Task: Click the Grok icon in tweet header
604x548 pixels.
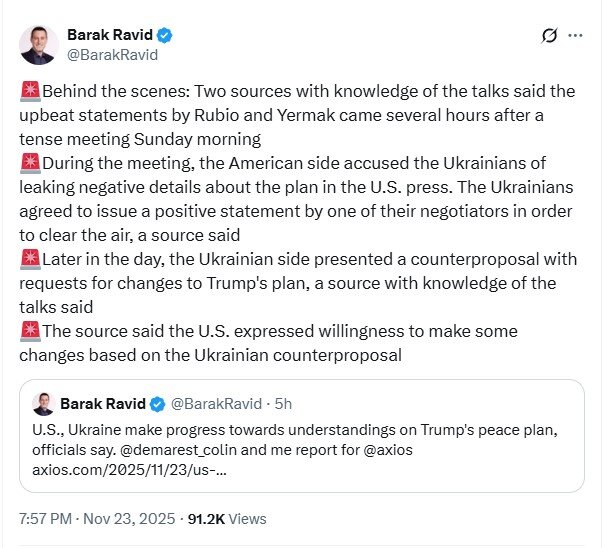Action: tap(548, 36)
